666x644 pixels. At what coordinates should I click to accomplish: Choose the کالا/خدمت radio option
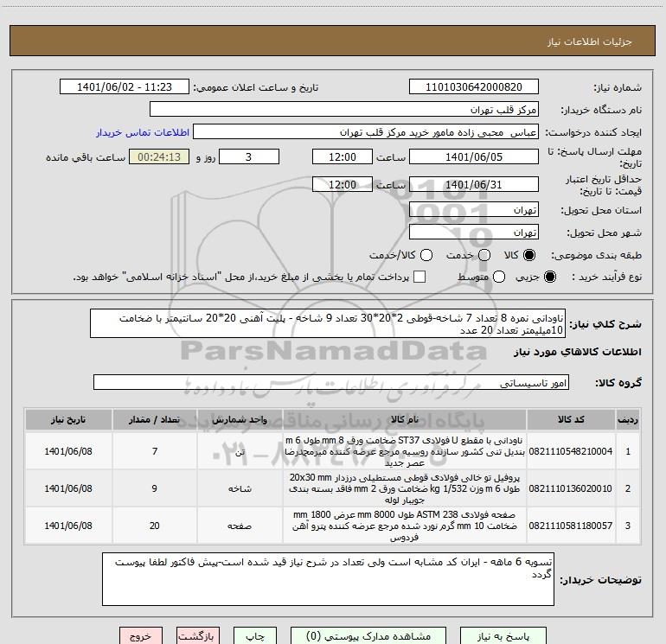(x=426, y=255)
